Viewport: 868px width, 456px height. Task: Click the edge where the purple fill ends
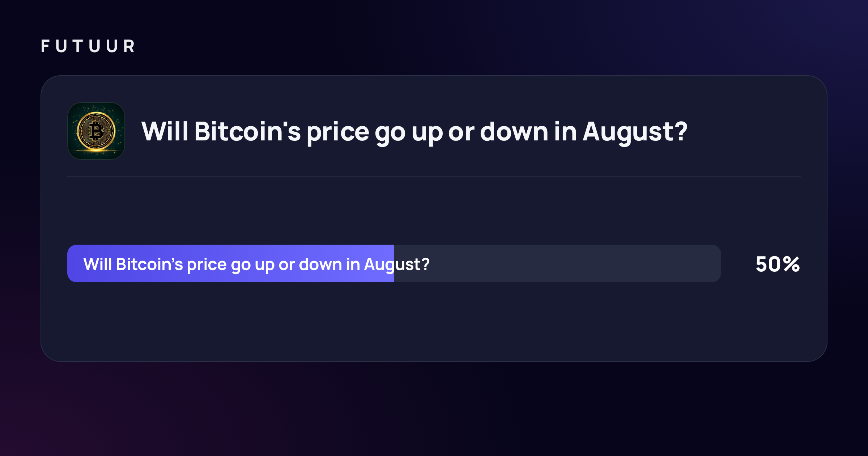coord(394,263)
